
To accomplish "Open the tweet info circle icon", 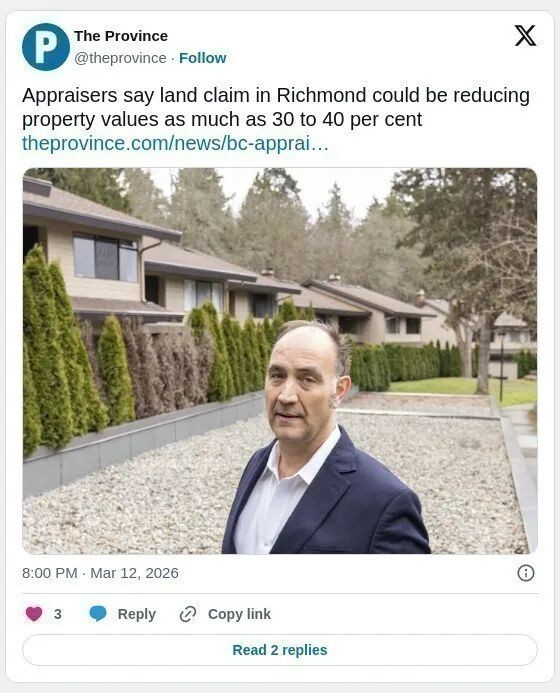I will click(x=526, y=573).
